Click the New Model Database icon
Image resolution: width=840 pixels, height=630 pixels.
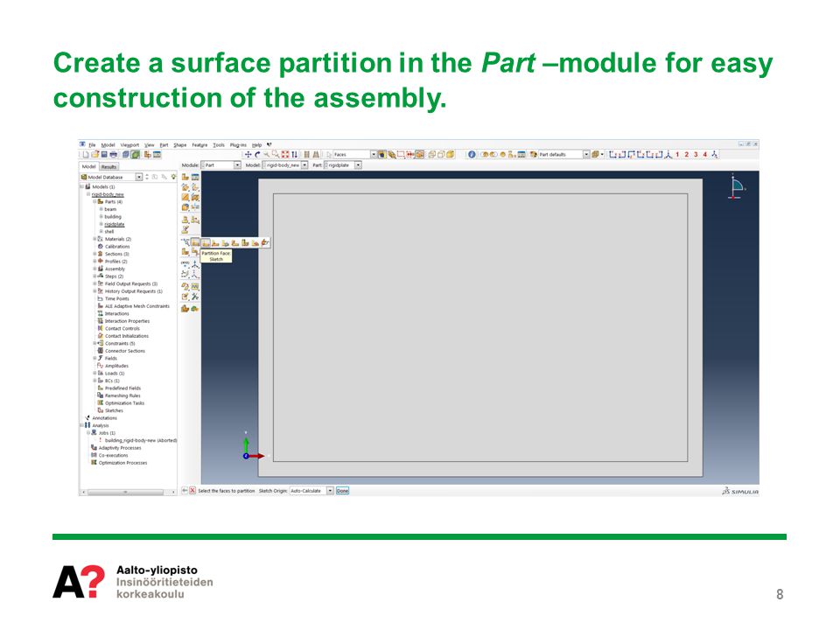click(x=86, y=155)
